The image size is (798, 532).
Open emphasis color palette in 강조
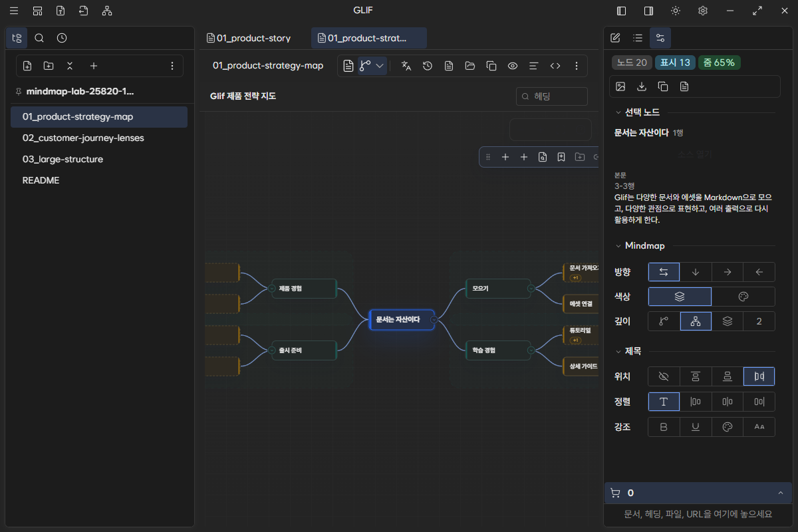click(728, 427)
